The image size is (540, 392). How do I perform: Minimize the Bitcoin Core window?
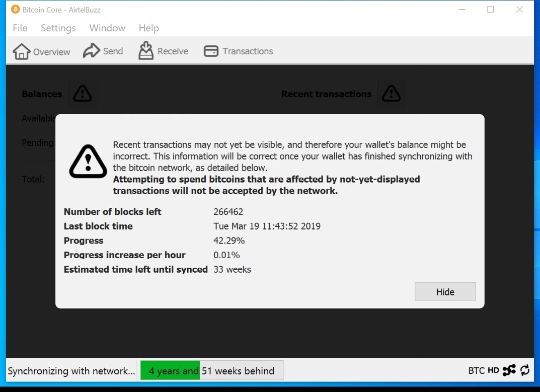coord(462,10)
